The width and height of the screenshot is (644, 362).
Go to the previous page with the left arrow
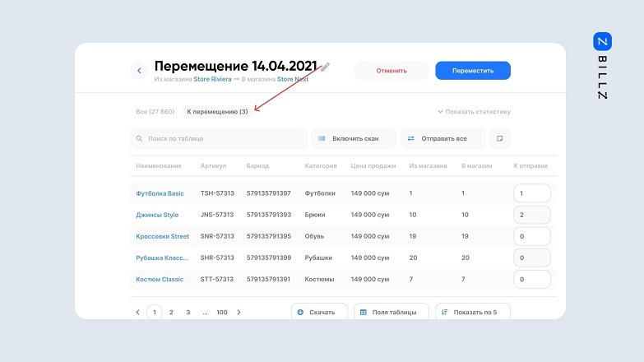(x=137, y=313)
